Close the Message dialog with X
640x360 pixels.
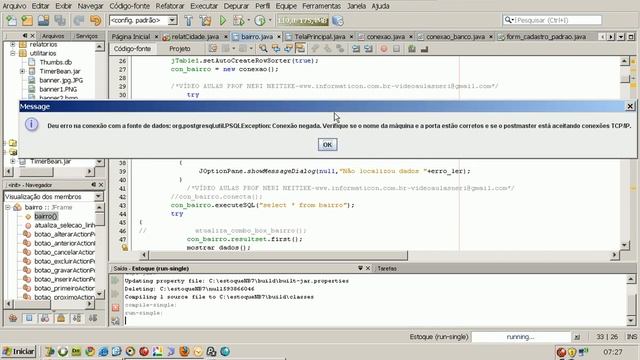pos(630,106)
